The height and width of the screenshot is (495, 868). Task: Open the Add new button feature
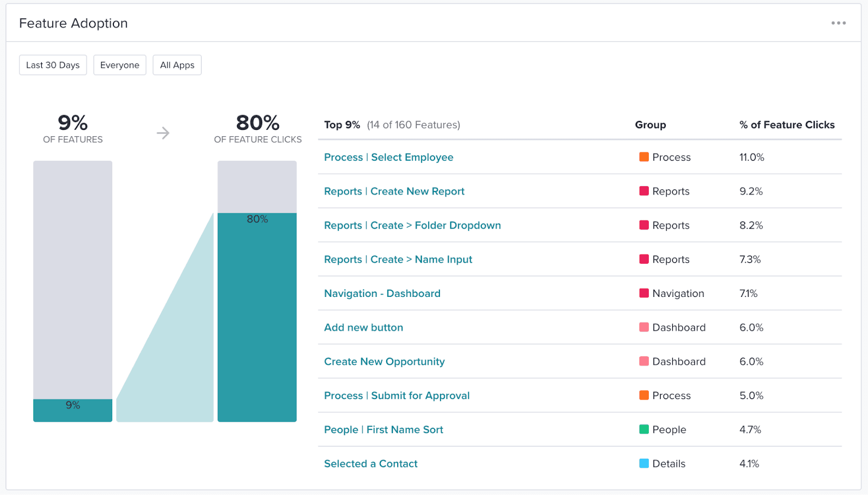363,328
